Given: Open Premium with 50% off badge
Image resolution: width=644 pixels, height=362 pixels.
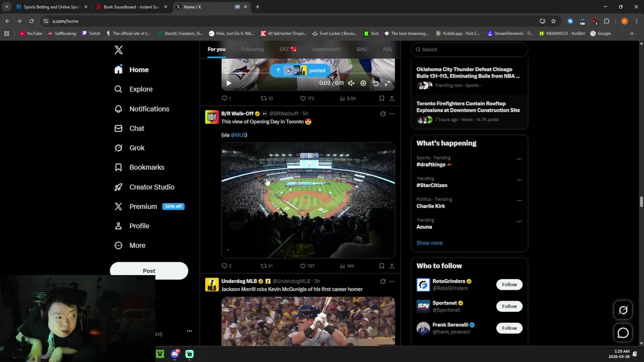Looking at the screenshot, I should pos(149,207).
